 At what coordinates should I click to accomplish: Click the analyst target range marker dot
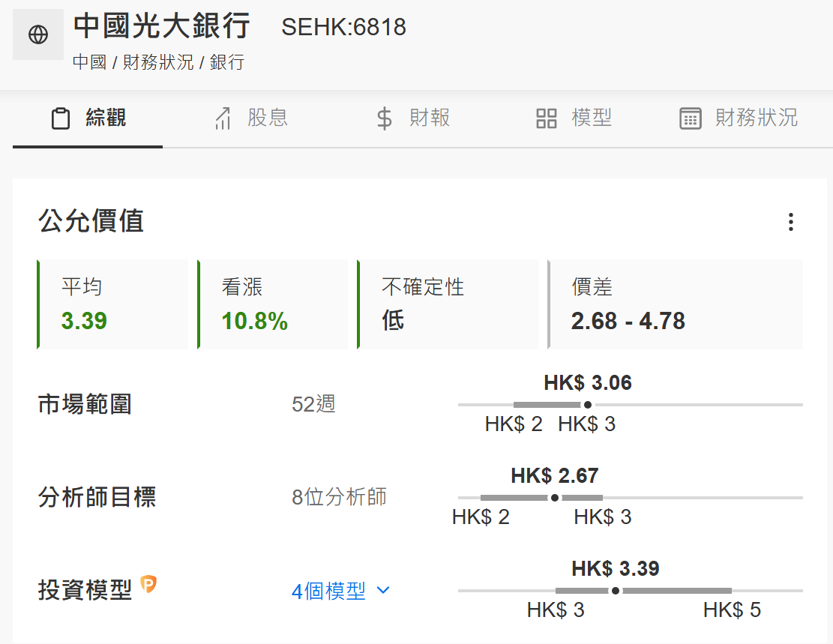pyautogui.click(x=555, y=498)
